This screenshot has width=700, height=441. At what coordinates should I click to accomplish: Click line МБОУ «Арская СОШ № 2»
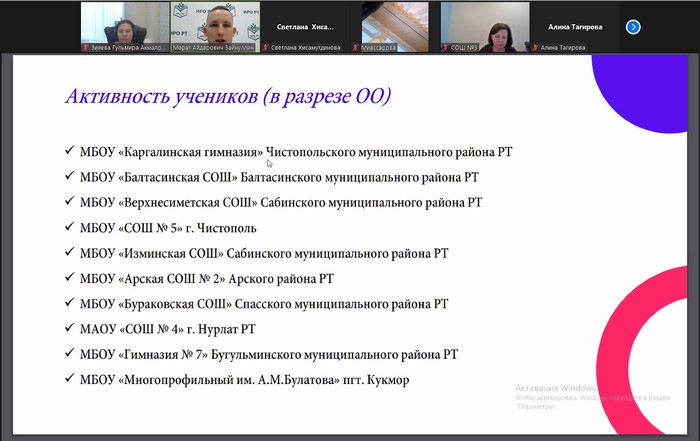(207, 279)
